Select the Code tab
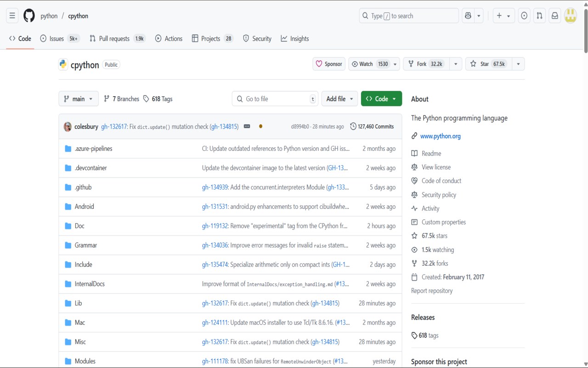 click(20, 39)
